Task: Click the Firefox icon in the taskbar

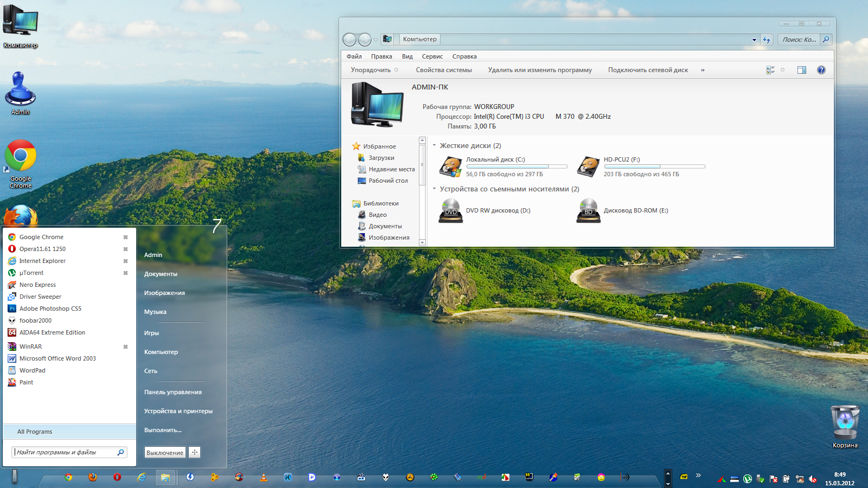Action: tap(93, 477)
